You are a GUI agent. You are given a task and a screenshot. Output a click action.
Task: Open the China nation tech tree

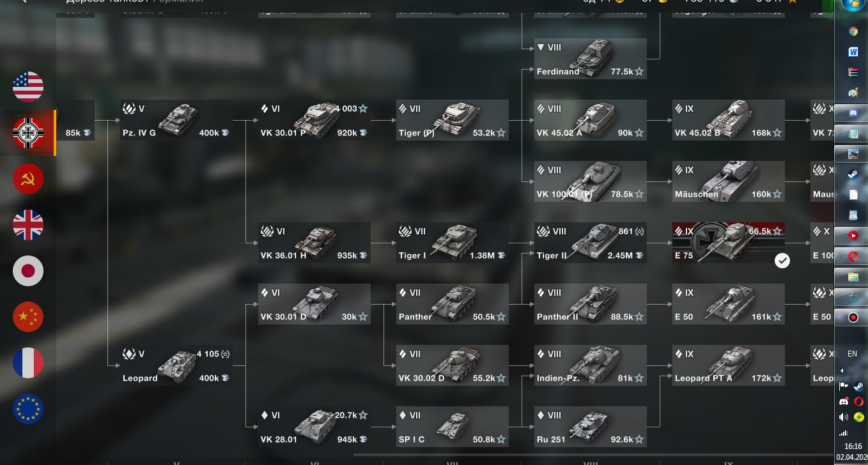(28, 317)
